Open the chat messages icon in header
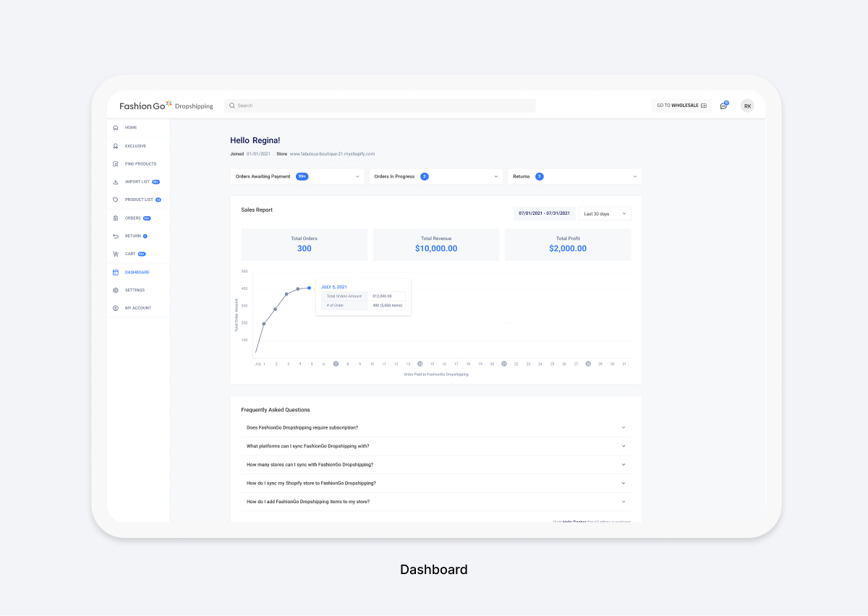 (x=723, y=106)
